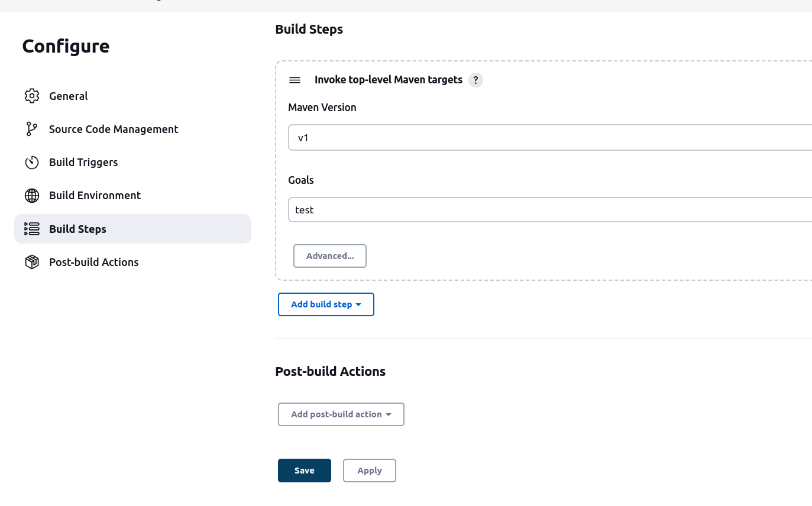Viewport: 812px width, 506px height.
Task: Open the Add post-build action dropdown
Action: [341, 414]
